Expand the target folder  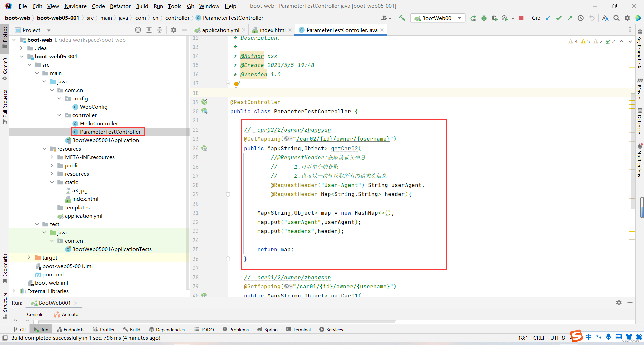pos(29,257)
